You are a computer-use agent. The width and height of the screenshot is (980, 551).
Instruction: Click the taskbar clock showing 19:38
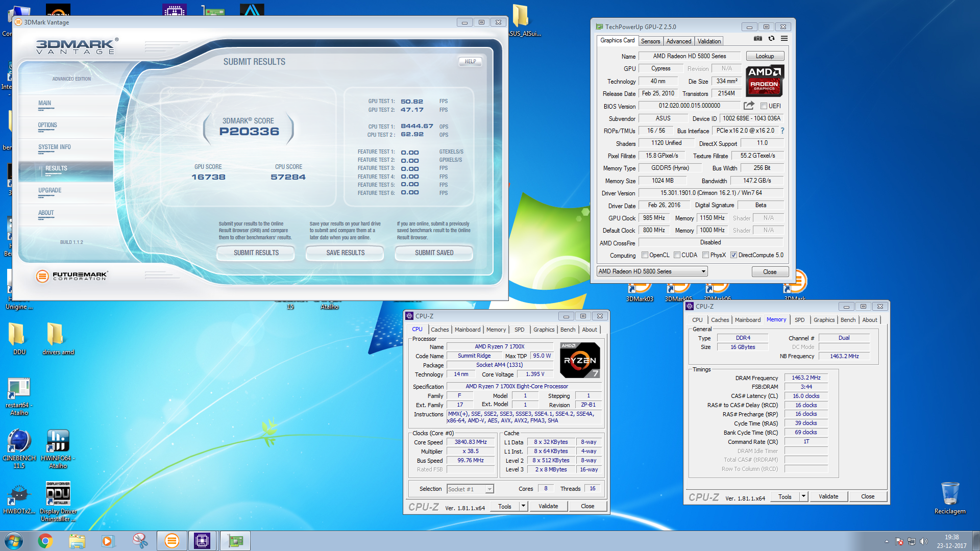pyautogui.click(x=951, y=541)
